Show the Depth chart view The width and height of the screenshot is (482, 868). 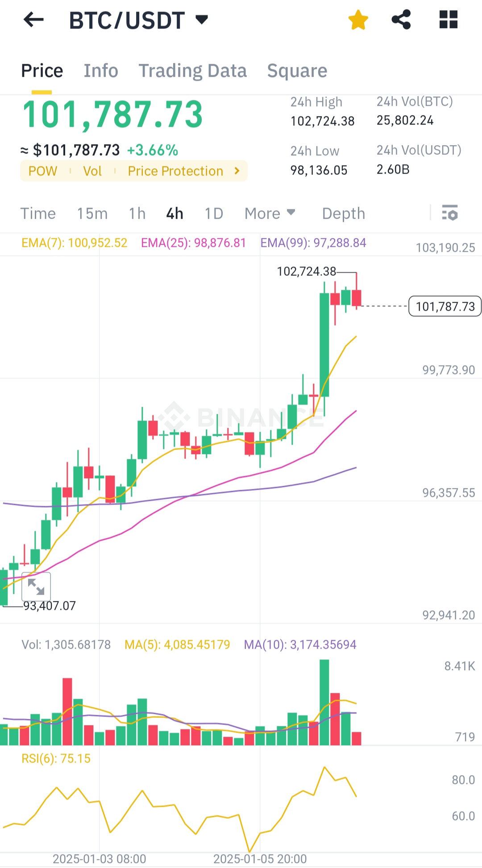click(x=344, y=213)
